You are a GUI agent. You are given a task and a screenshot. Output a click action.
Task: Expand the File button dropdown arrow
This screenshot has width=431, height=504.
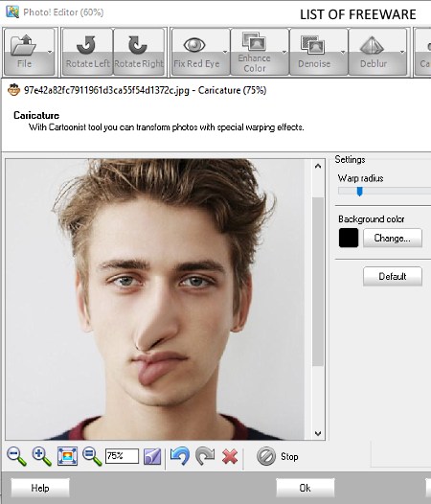pyautogui.click(x=50, y=52)
